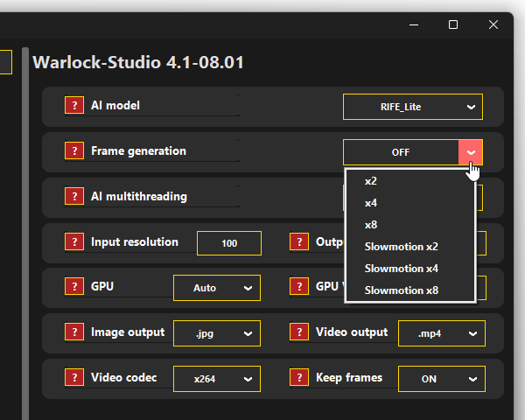525x420 pixels.
Task: Open the Video codec x264 dropdown
Action: click(x=216, y=379)
